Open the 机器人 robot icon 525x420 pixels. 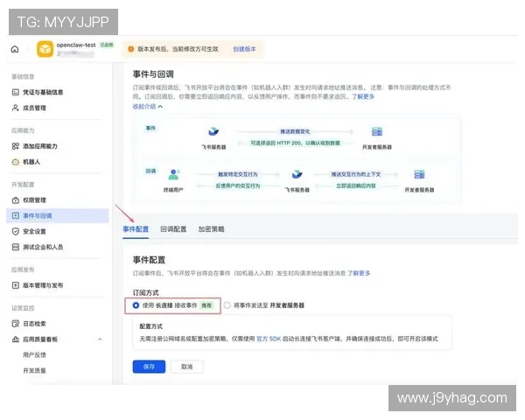click(16, 162)
